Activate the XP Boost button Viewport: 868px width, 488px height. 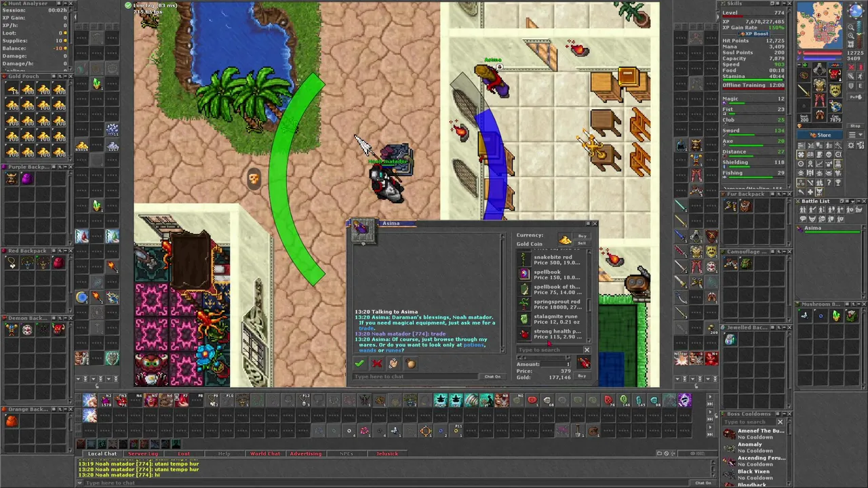pyautogui.click(x=754, y=33)
